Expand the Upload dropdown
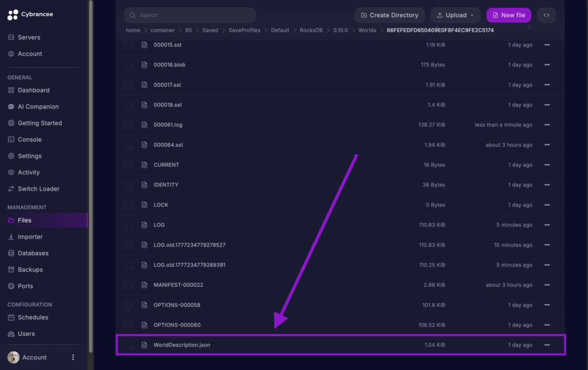Image resolution: width=588 pixels, height=370 pixels. point(455,15)
